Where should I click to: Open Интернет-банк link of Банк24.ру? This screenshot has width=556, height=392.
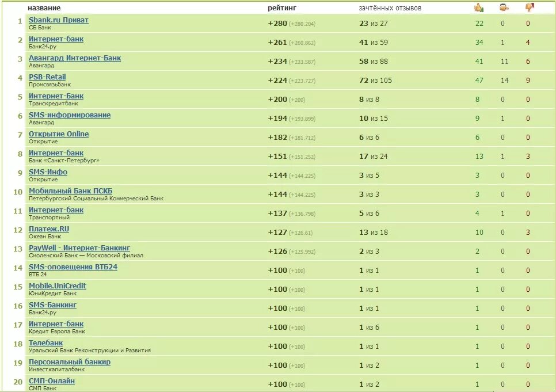coord(56,39)
